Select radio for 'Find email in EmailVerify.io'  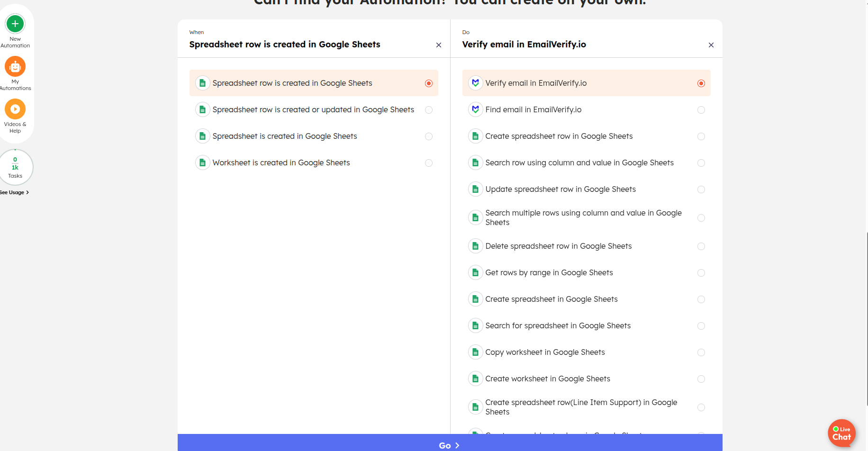tap(701, 110)
